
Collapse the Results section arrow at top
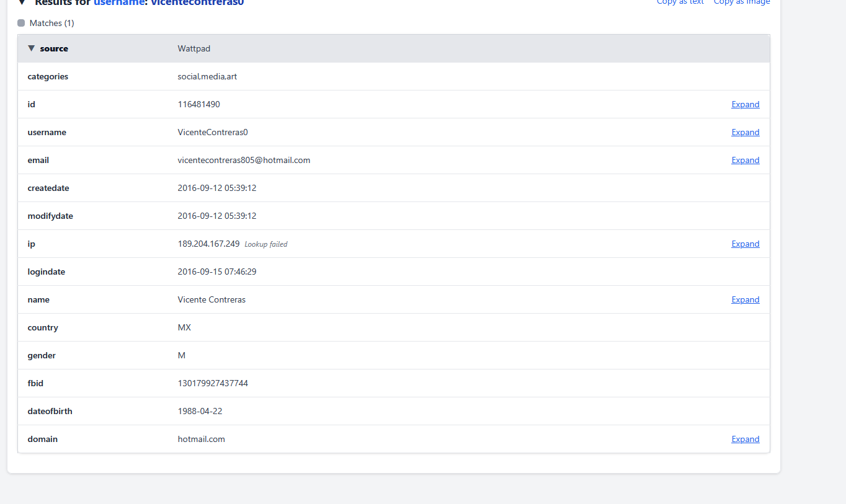click(22, 2)
